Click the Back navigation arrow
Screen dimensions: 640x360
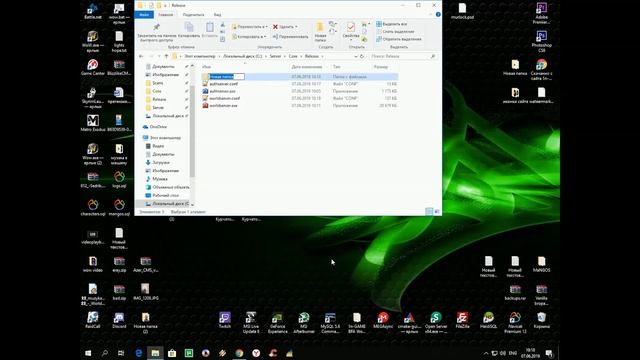click(141, 56)
